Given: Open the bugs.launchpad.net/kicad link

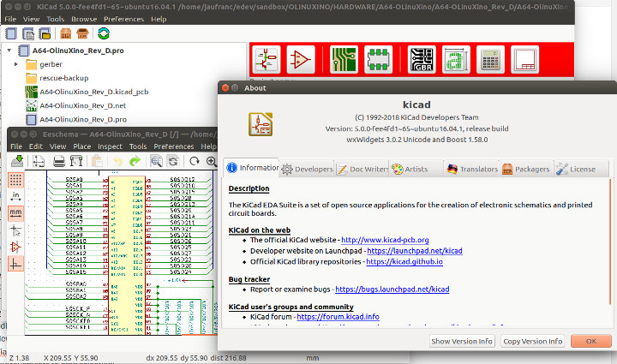Looking at the screenshot, I should point(392,289).
